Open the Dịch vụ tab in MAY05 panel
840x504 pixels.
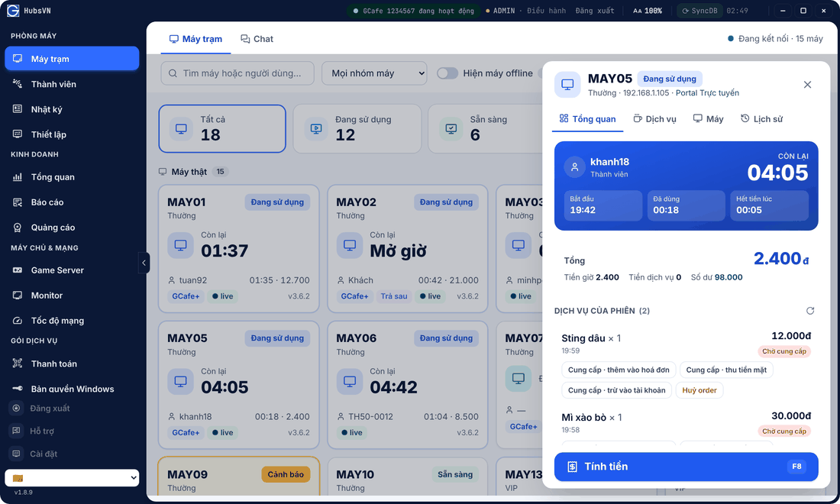pyautogui.click(x=654, y=119)
